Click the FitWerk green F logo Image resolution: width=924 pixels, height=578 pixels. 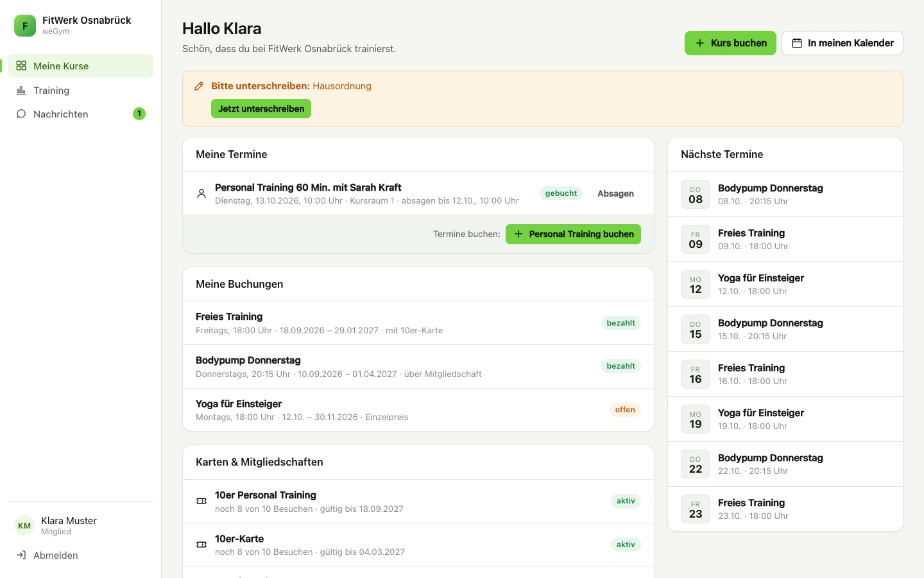coord(25,26)
